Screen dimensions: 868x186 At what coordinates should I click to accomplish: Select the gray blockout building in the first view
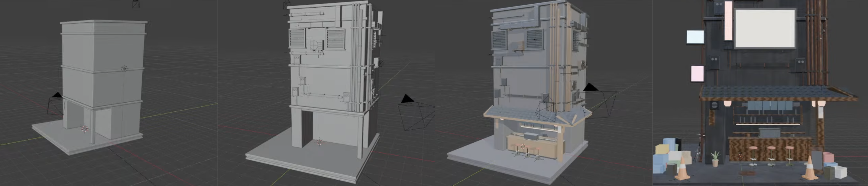(103, 80)
